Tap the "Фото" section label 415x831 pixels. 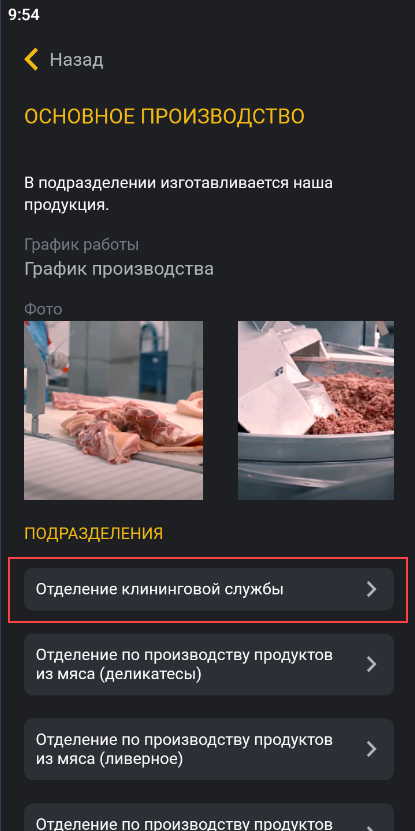(x=43, y=309)
